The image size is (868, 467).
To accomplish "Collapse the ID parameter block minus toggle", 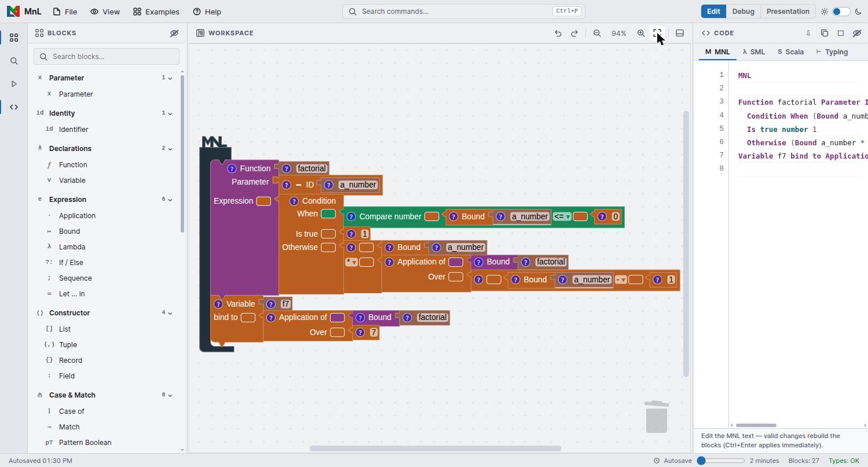I will click(x=299, y=185).
